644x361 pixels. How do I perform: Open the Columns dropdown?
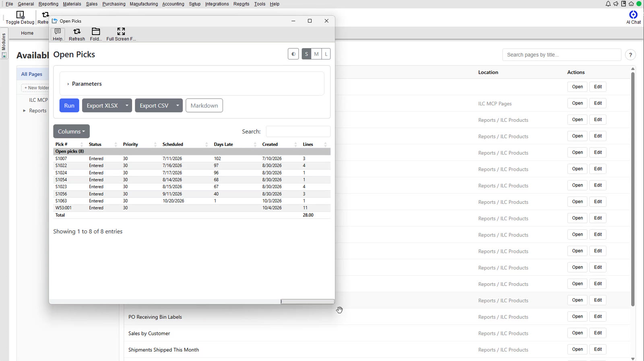click(x=71, y=131)
